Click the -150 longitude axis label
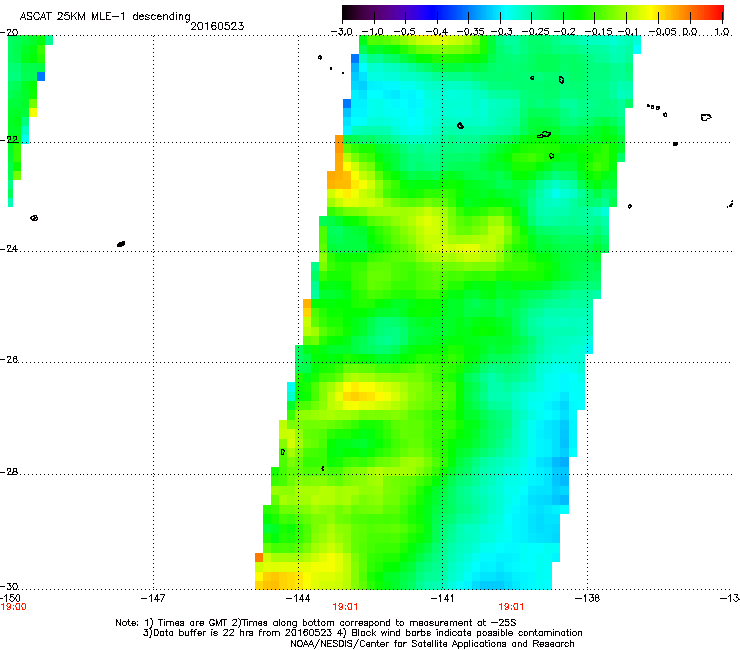This screenshot has width=740, height=650. (10, 598)
